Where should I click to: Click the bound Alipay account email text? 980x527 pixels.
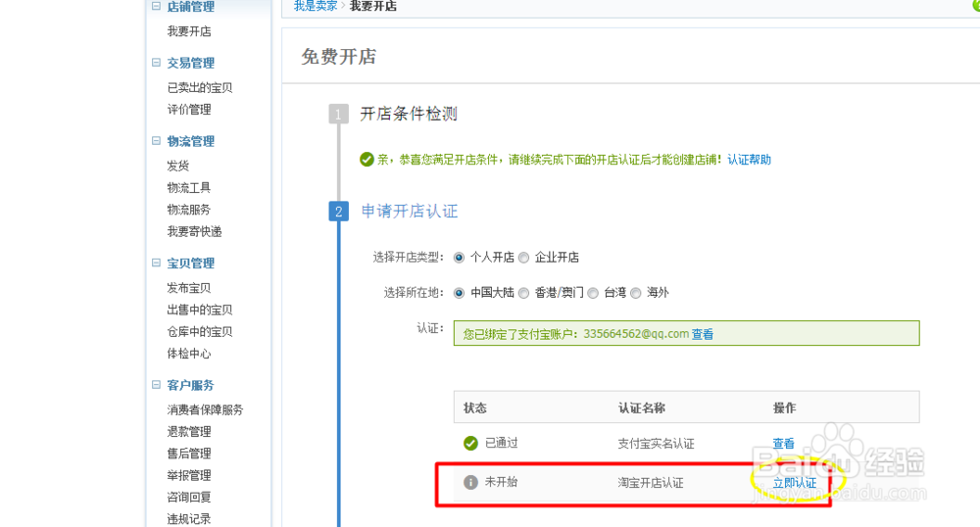pos(636,334)
